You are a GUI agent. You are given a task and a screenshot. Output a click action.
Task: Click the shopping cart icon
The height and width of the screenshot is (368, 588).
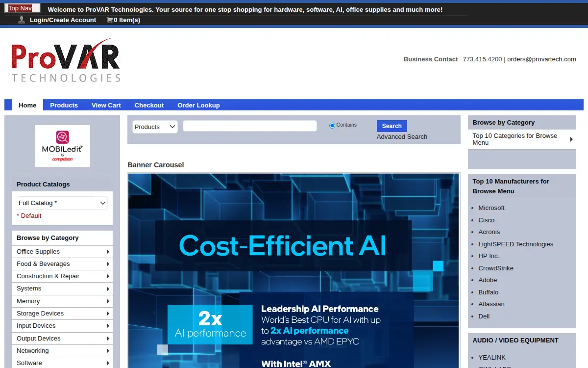(109, 20)
